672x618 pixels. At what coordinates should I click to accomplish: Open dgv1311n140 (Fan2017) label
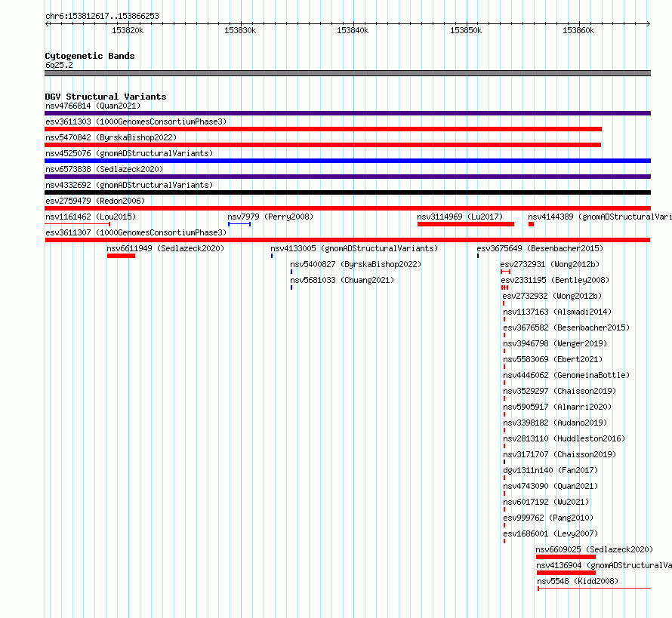tap(550, 470)
